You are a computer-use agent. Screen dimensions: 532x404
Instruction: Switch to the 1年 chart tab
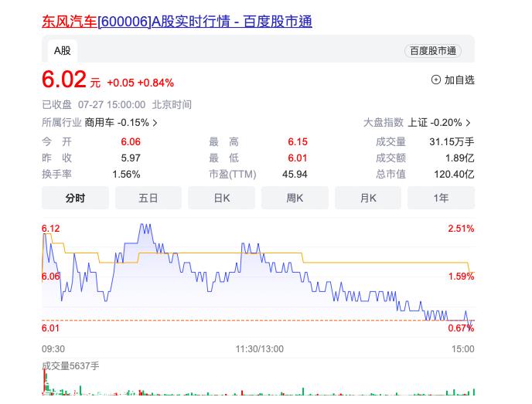441,198
